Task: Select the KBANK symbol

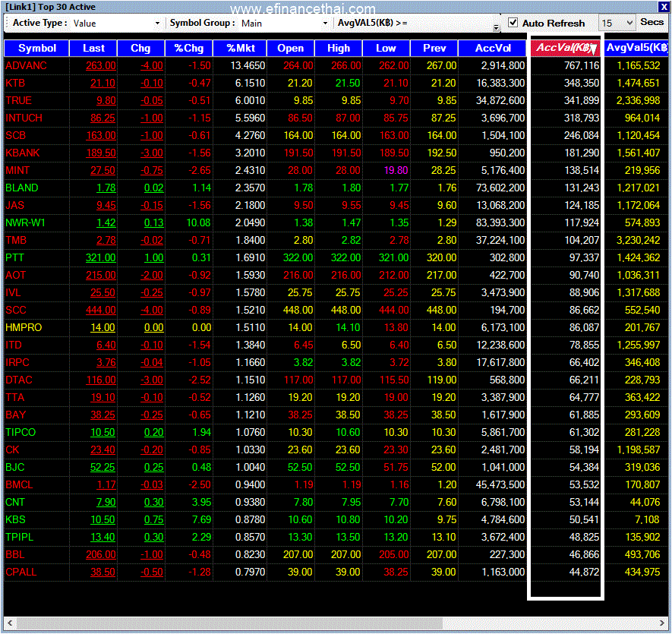Action: 23,153
